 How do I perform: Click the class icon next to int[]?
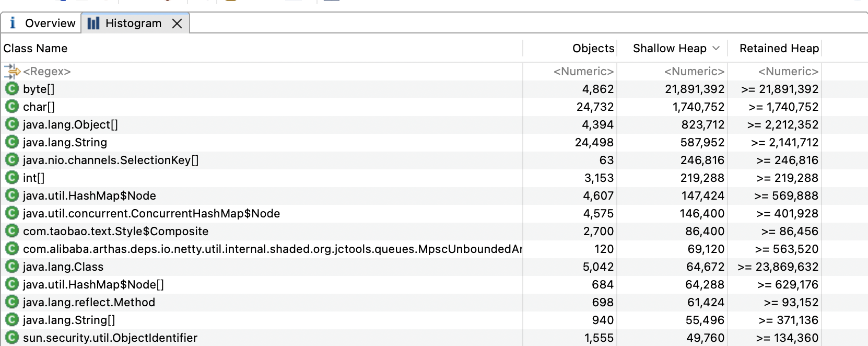pyautogui.click(x=11, y=178)
